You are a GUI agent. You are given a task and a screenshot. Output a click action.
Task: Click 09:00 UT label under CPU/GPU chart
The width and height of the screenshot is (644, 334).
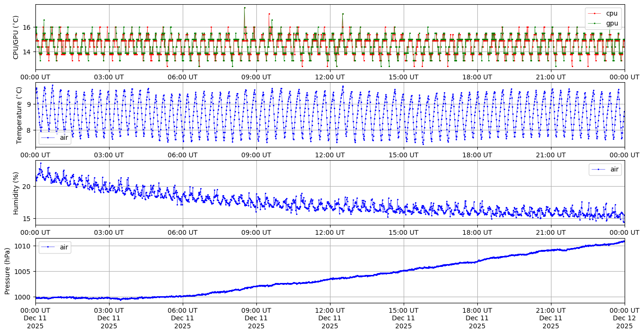(256, 77)
